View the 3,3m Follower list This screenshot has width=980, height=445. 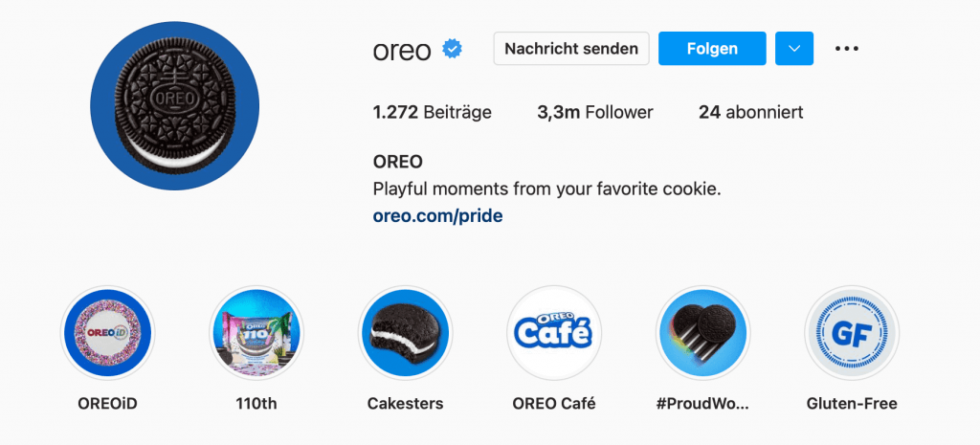coord(595,112)
